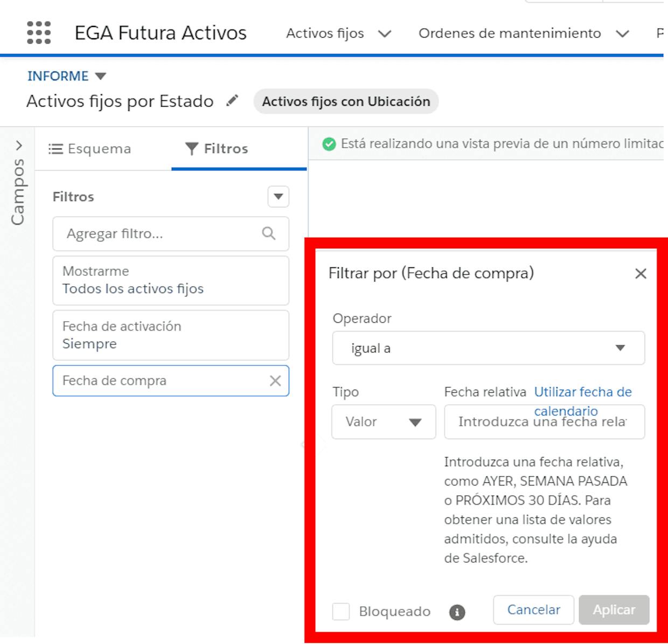Open the Tipo 'Valor' dropdown
The image size is (668, 644).
[x=384, y=421]
